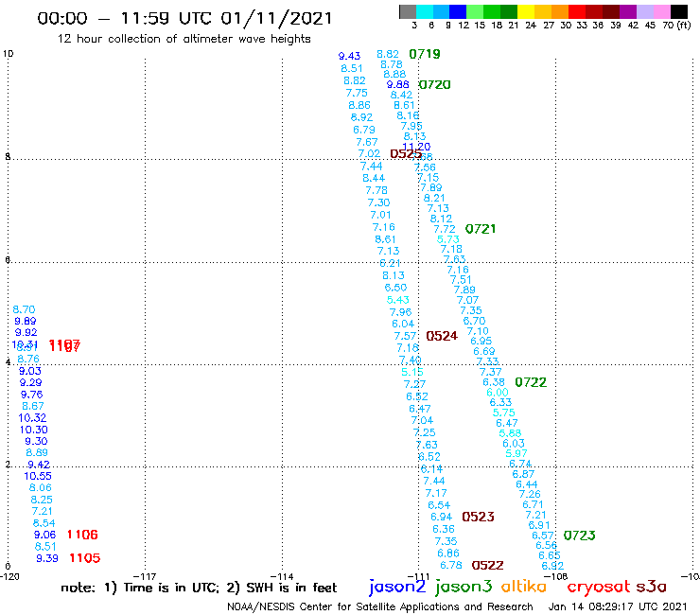Click the cryosat legend label
The width and height of the screenshot is (700, 615).
point(599,588)
